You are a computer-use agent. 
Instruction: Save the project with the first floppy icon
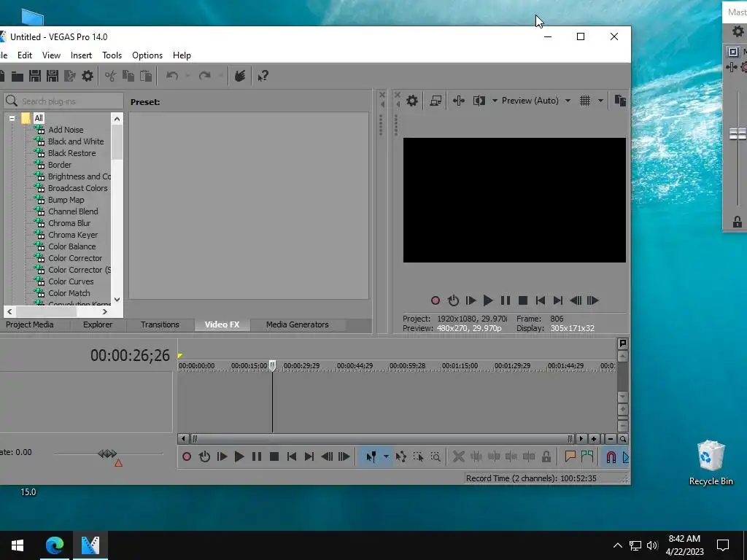click(x=35, y=76)
